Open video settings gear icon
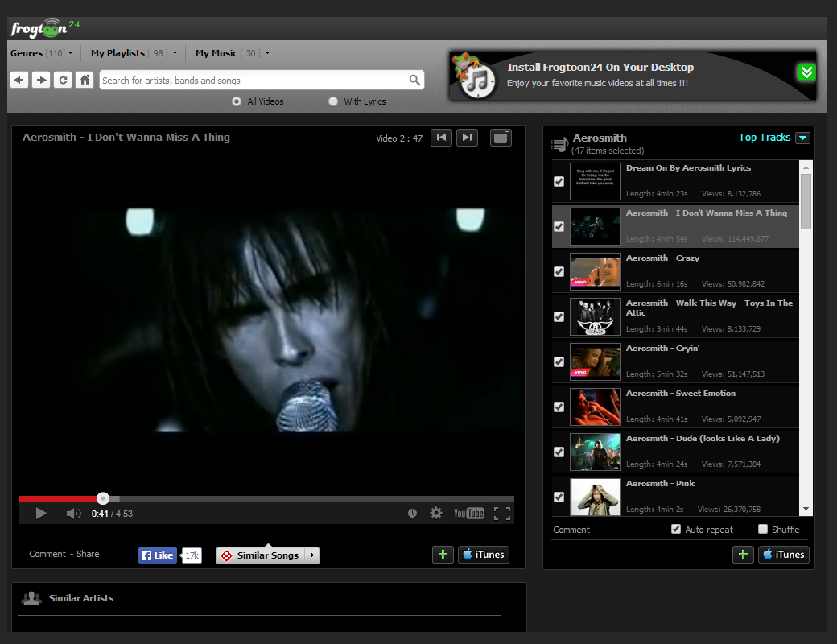The height and width of the screenshot is (644, 837). coord(436,514)
